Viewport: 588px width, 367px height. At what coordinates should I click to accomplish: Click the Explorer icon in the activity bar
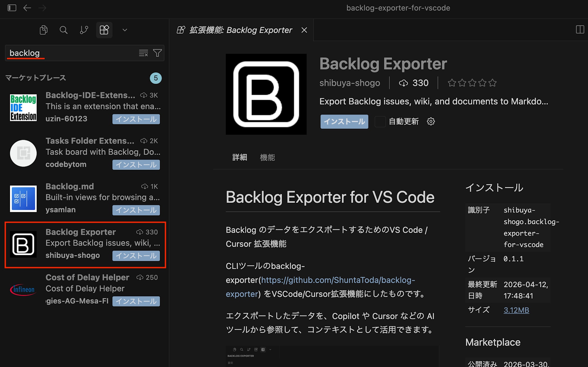[44, 30]
